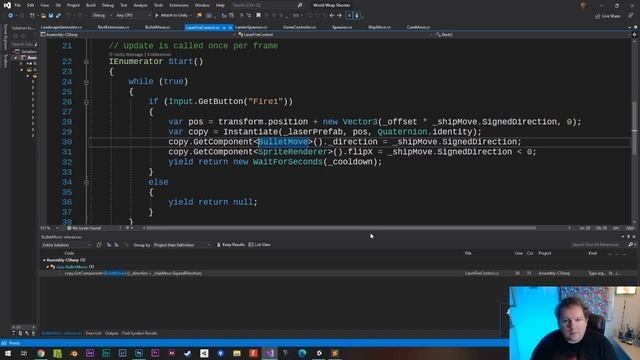Image resolution: width=640 pixels, height=360 pixels.
Task: Switch to the ShipMove.cs tab
Action: tap(379, 27)
